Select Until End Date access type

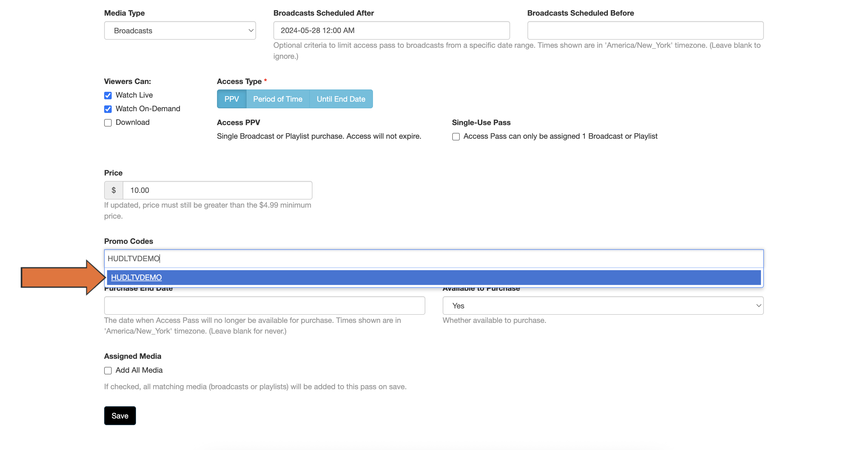click(x=341, y=99)
